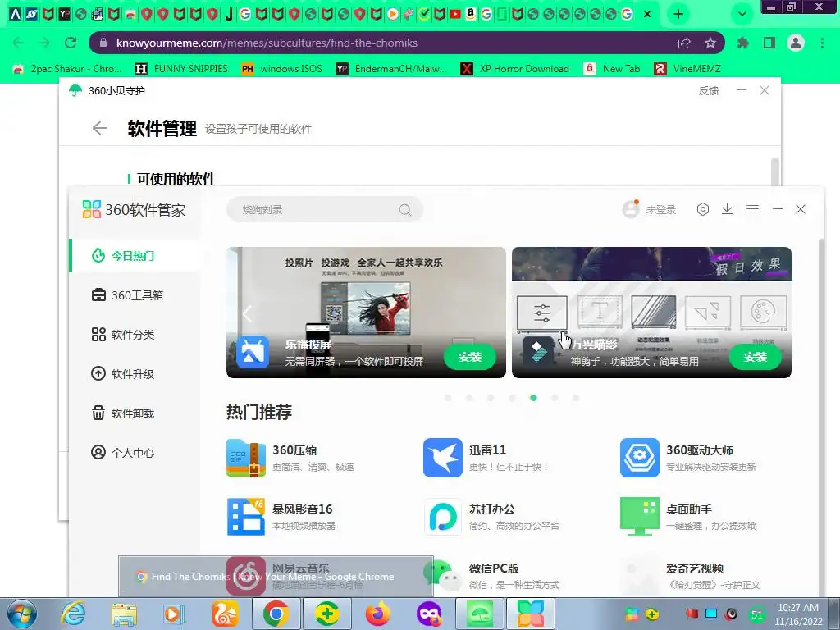Open XP Horror Download bookmark
This screenshot has height=630, width=840.
515,69
